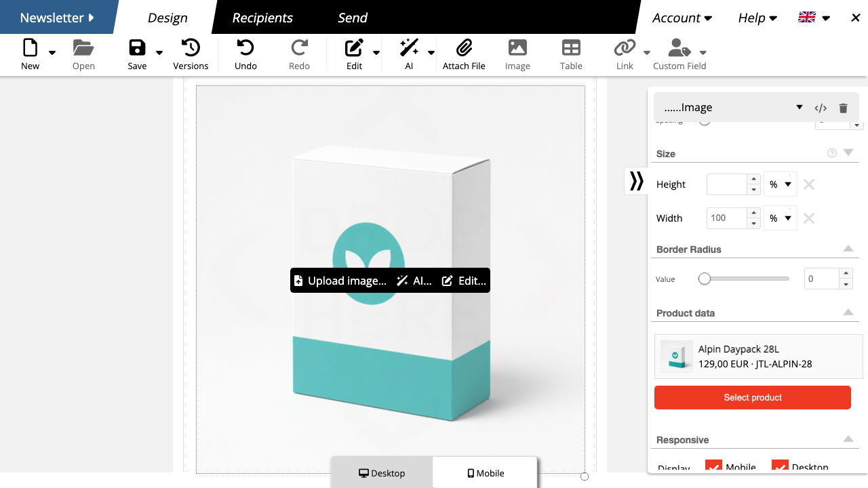Click the Border Radius slider handle

click(x=705, y=279)
